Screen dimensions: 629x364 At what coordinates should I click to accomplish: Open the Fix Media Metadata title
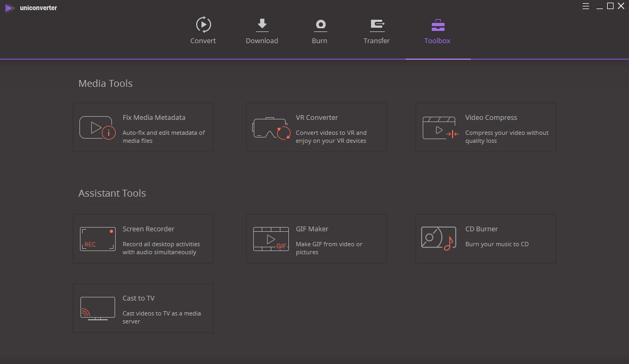point(154,117)
